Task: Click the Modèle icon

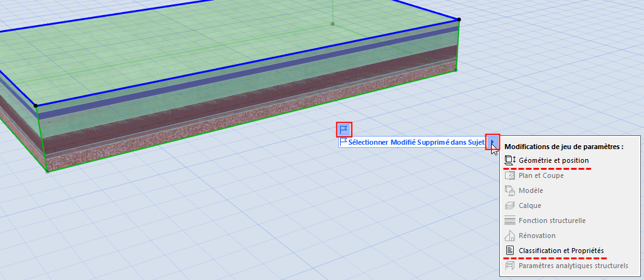Action: (x=510, y=190)
